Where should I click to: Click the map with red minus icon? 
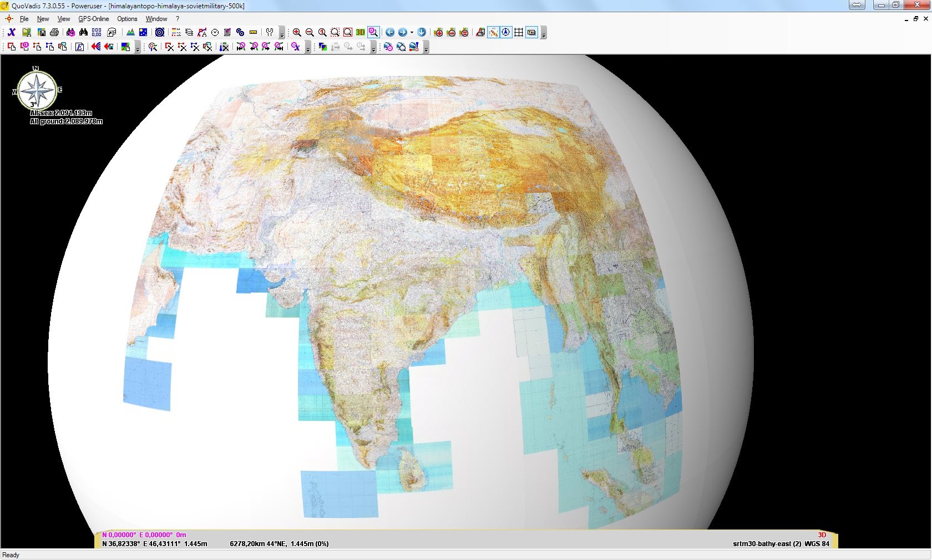pos(452,32)
